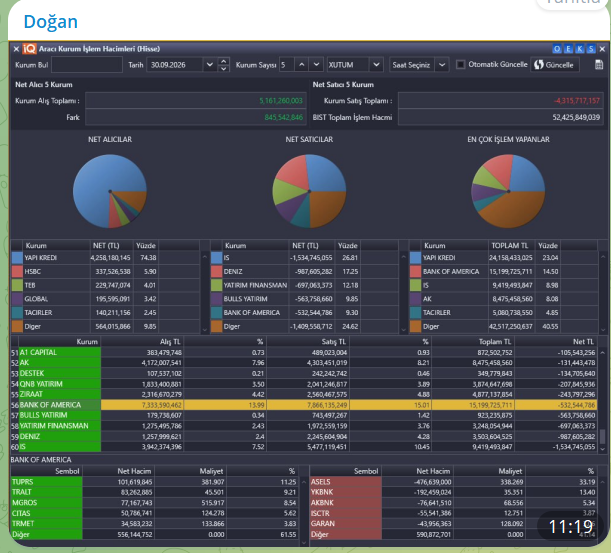Image resolution: width=611 pixels, height=553 pixels.
Task: Increase date with Tarih up stepper
Action: (x=223, y=61)
